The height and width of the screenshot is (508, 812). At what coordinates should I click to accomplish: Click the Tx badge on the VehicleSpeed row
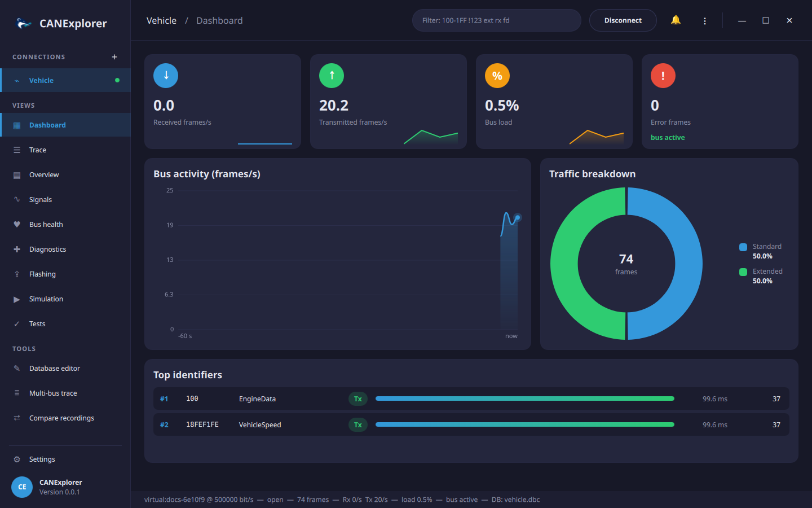(x=358, y=425)
